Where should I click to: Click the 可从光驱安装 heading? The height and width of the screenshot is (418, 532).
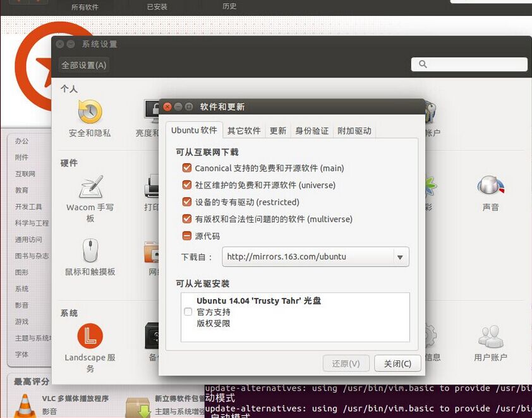tap(203, 283)
